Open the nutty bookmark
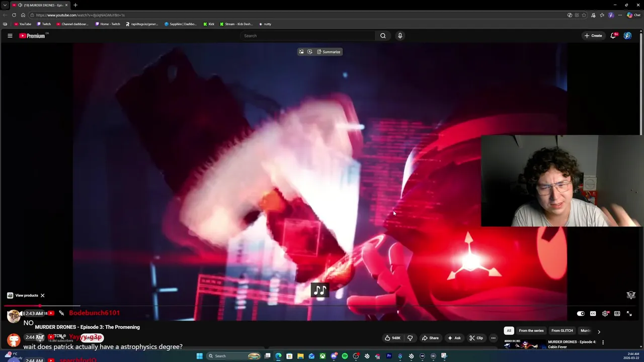 click(265, 24)
